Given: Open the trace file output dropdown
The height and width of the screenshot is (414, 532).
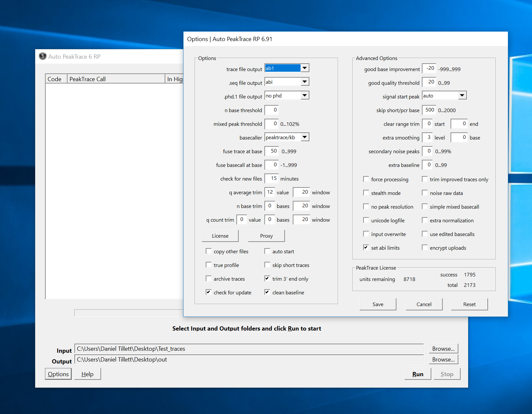Looking at the screenshot, I should (304, 68).
